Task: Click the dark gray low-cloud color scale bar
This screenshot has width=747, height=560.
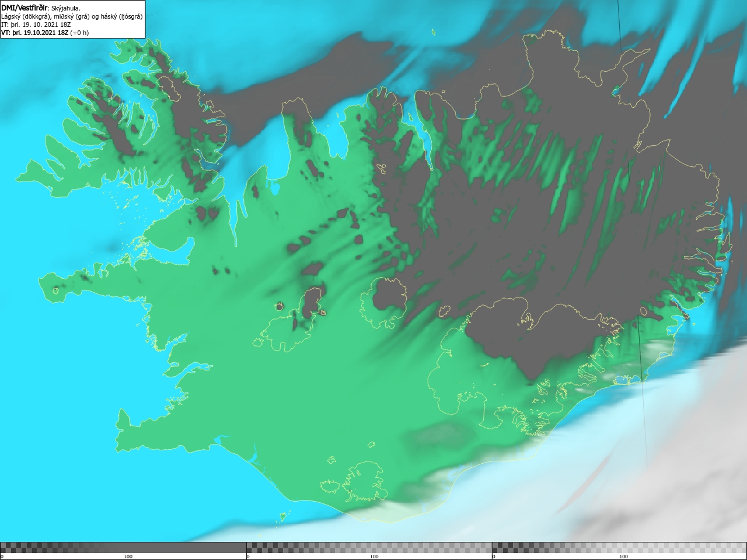Action: click(x=123, y=548)
